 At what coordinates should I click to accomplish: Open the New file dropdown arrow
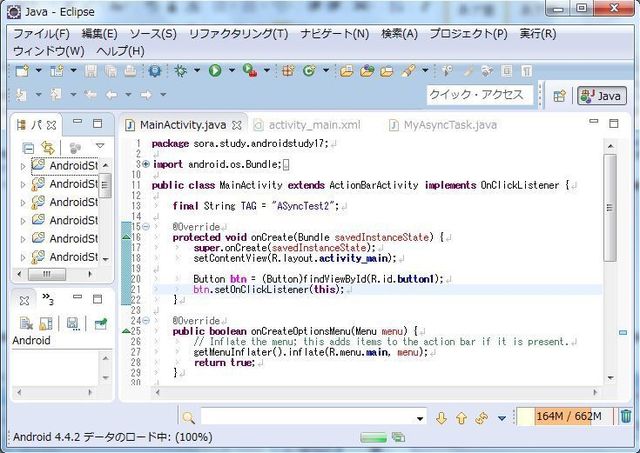coord(38,71)
